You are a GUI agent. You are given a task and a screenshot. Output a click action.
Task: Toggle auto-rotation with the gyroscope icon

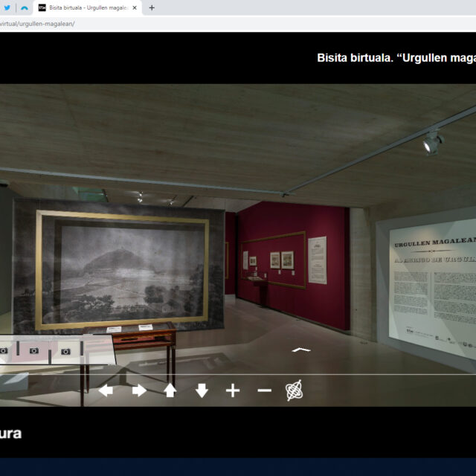pyautogui.click(x=295, y=390)
